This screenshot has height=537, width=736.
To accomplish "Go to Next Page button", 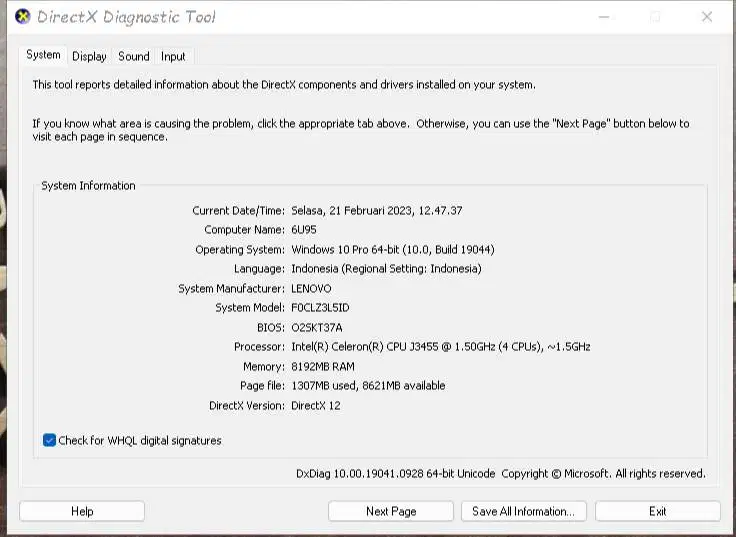I will click(391, 511).
